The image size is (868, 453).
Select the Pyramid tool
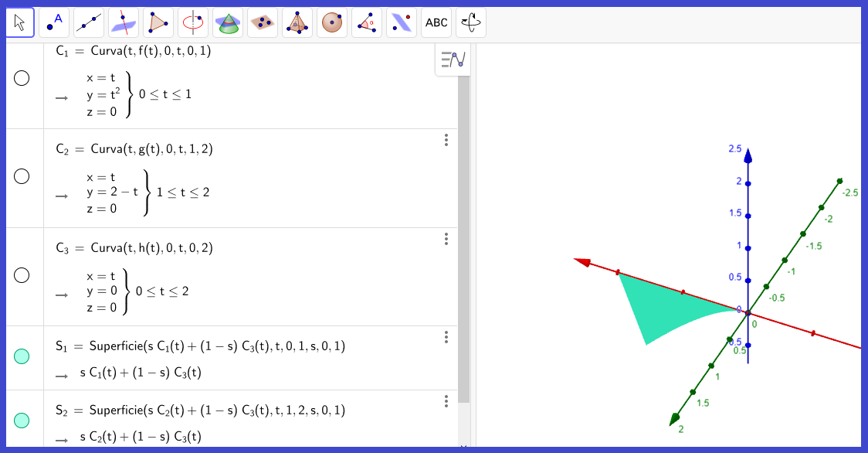(x=297, y=23)
